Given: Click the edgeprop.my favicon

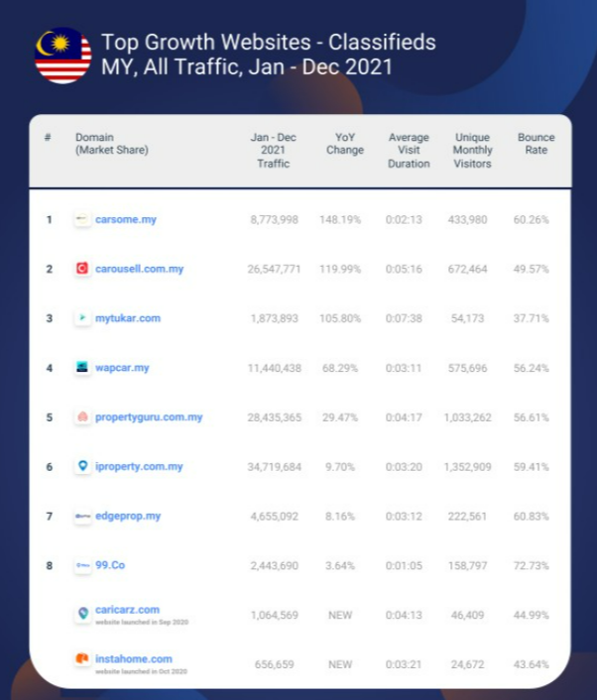Looking at the screenshot, I should pos(82,516).
